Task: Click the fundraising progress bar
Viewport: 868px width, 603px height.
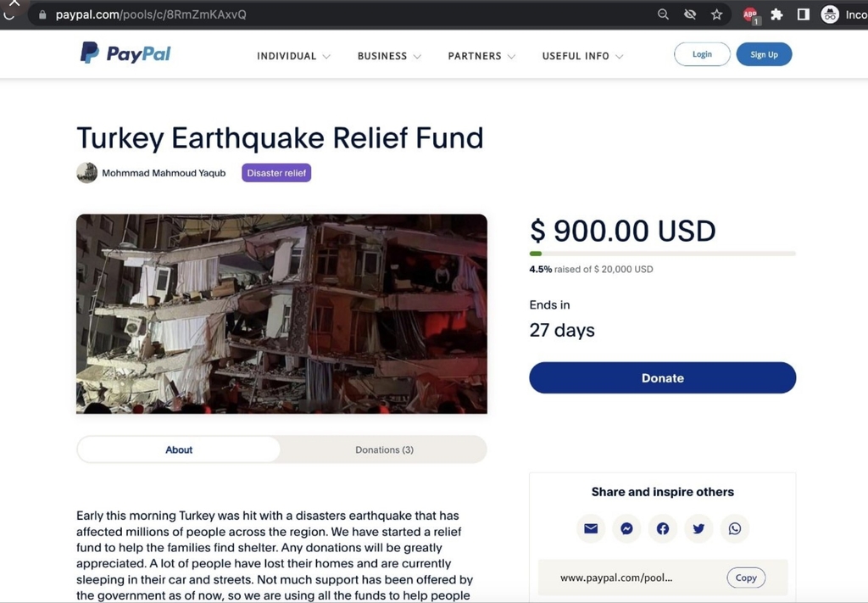Action: (663, 254)
